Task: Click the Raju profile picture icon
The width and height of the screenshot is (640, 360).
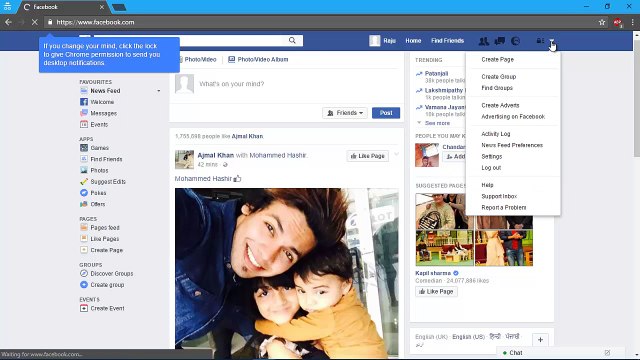Action: tap(375, 40)
